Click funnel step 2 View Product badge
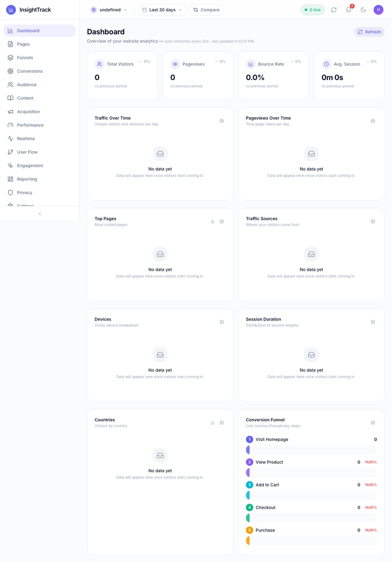Screen dimensions: 392x563 tap(249, 462)
